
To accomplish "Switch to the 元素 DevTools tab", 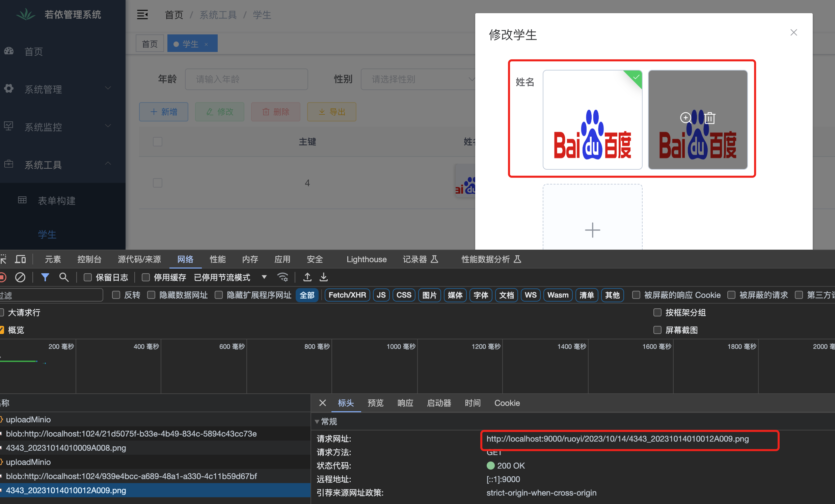I will click(x=53, y=259).
